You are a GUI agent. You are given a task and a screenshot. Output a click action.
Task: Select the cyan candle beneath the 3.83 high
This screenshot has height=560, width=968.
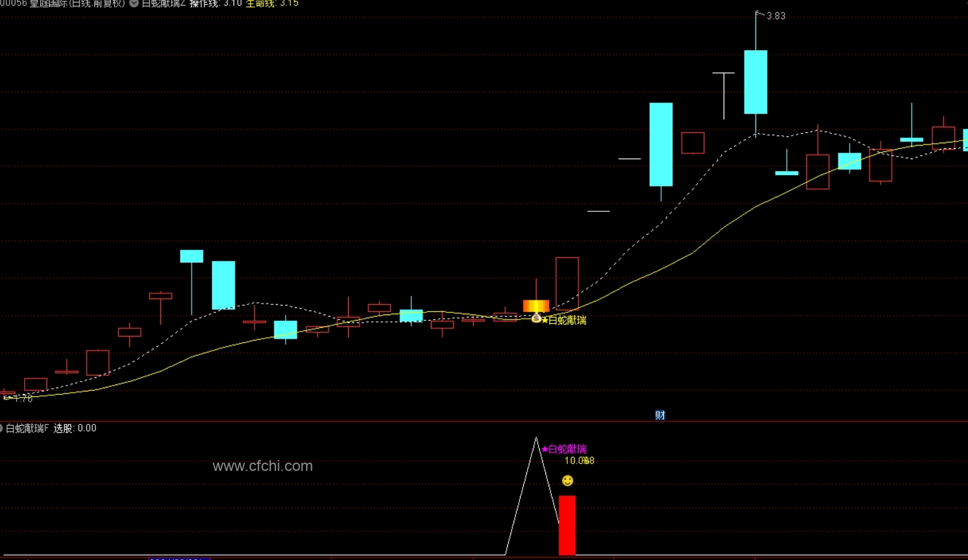coord(755,82)
